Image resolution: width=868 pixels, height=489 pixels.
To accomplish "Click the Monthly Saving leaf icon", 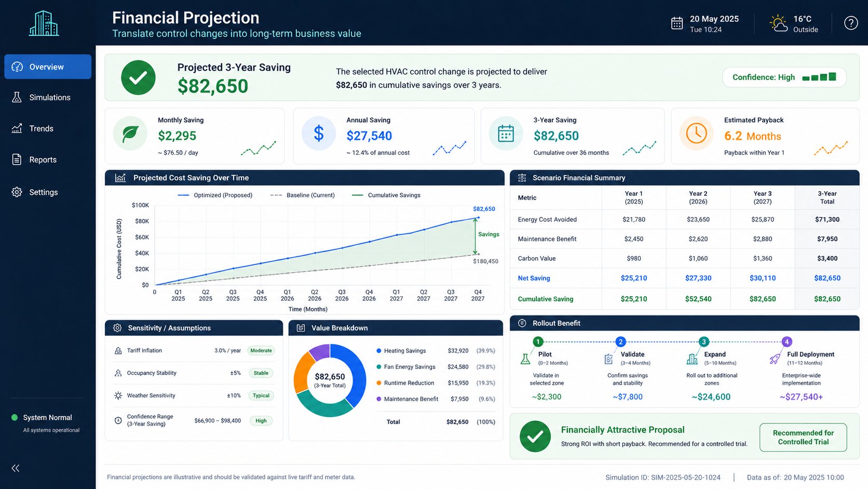I will click(130, 134).
